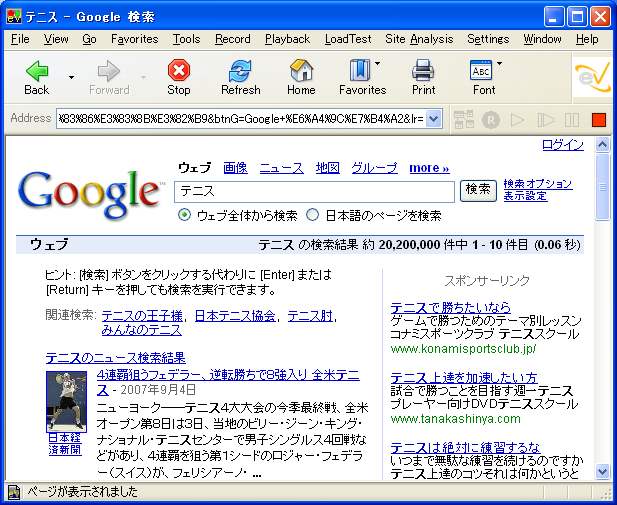Click the script tree icon beside address bar
The height and width of the screenshot is (505, 617).
(x=464, y=119)
